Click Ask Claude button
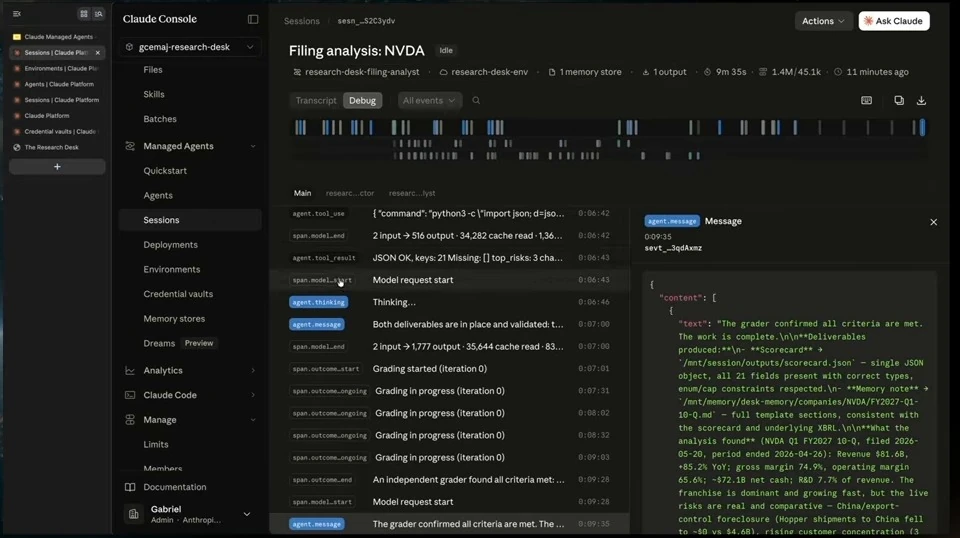Image resolution: width=960 pixels, height=538 pixels. click(894, 21)
